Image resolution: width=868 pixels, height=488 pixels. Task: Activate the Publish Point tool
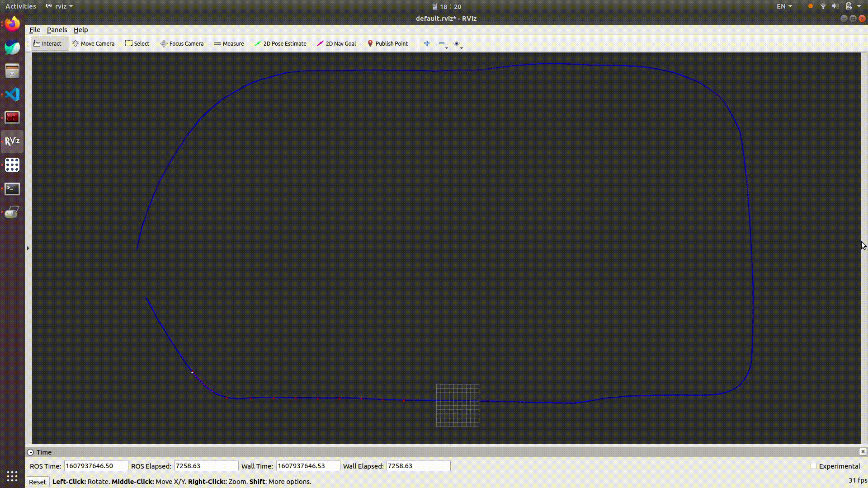click(x=387, y=43)
